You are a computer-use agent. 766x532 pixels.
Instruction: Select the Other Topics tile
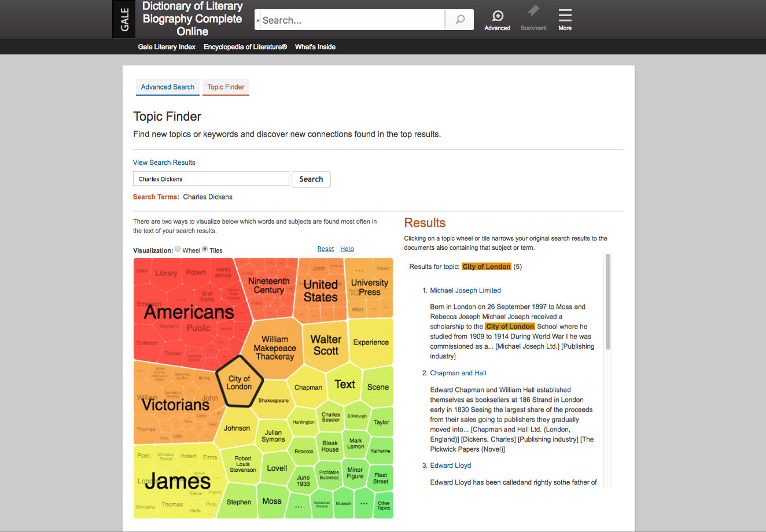click(384, 505)
